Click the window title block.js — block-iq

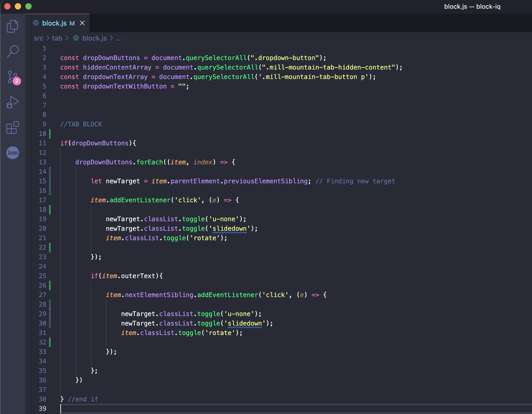[472, 7]
